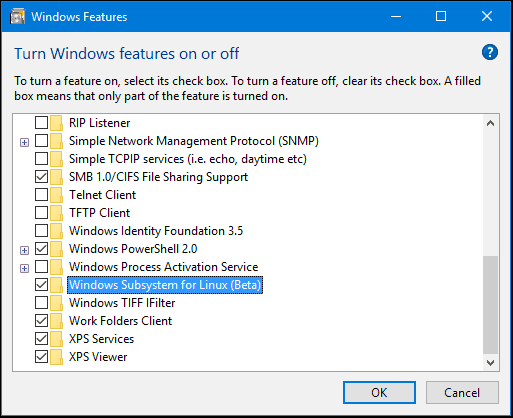Click the folder icon beside XPS Viewer

click(x=56, y=357)
